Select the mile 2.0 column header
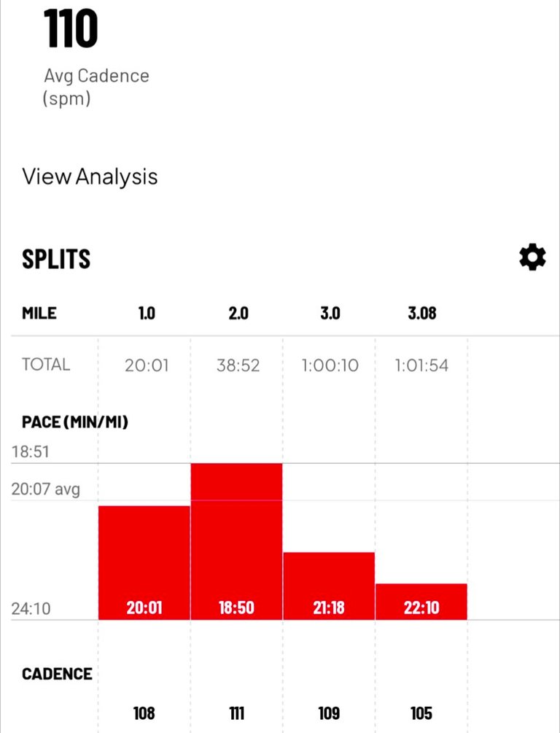560x733 pixels. 238,314
